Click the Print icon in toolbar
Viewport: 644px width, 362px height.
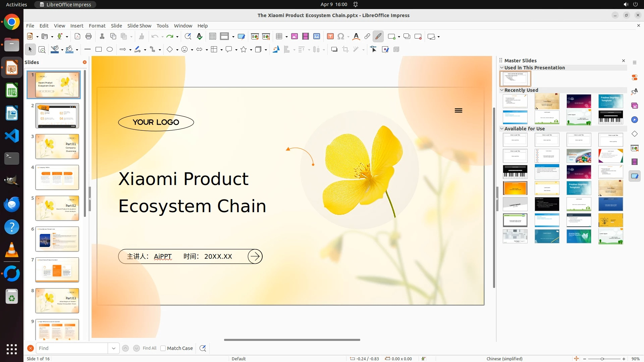(x=89, y=37)
